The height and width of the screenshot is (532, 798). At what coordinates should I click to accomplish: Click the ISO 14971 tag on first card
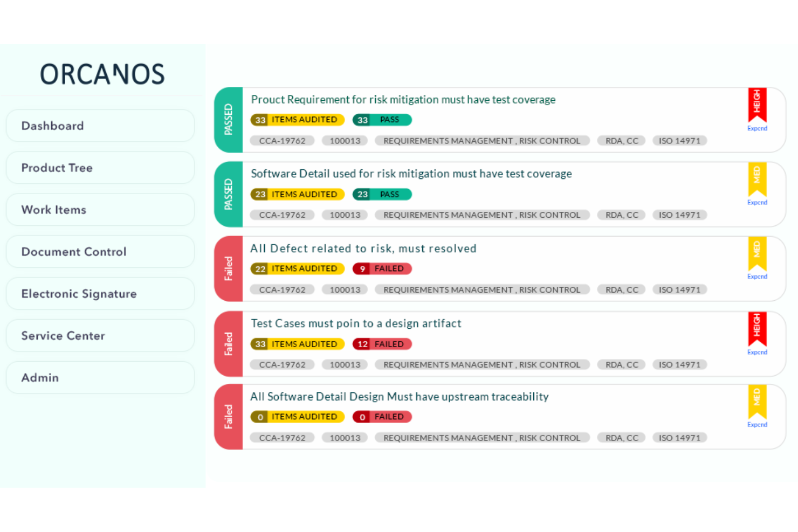pos(679,140)
